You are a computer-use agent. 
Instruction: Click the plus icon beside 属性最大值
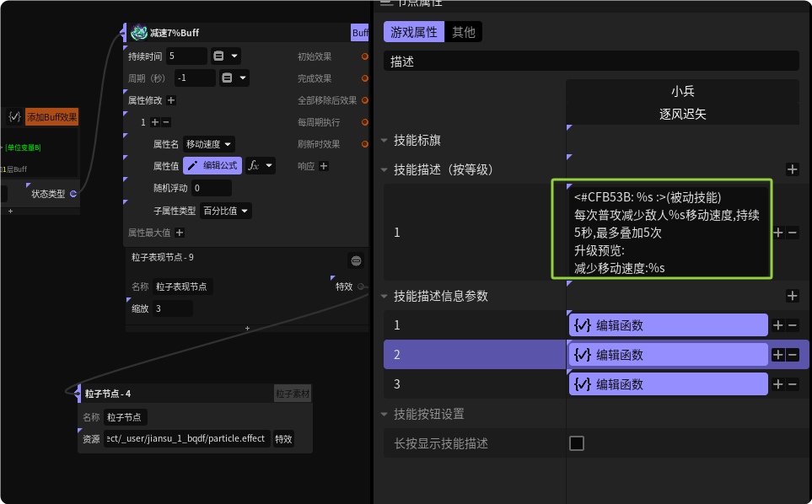pyautogui.click(x=179, y=233)
